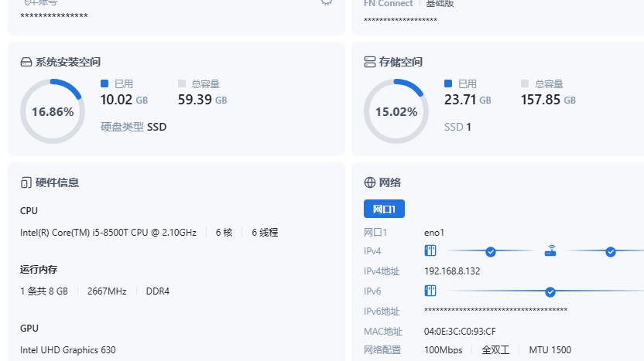Click the MAC address 04:0E:3C:C0:93:CF

click(x=460, y=331)
